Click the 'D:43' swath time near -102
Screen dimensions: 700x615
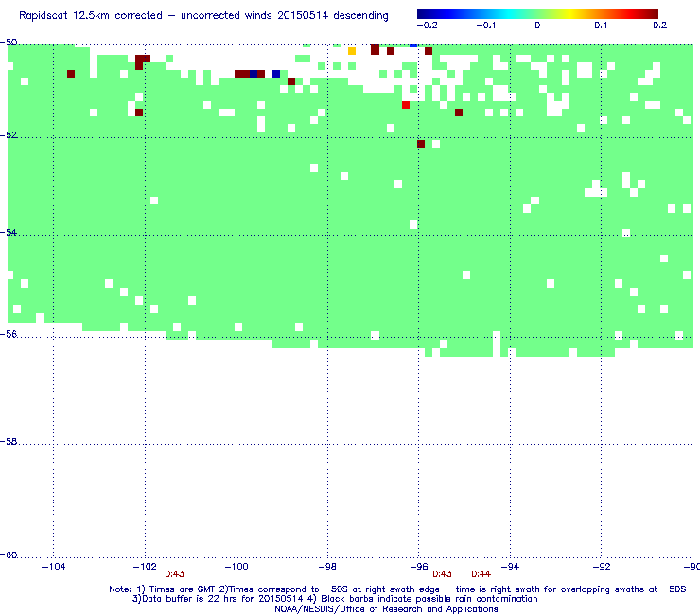pyautogui.click(x=175, y=574)
